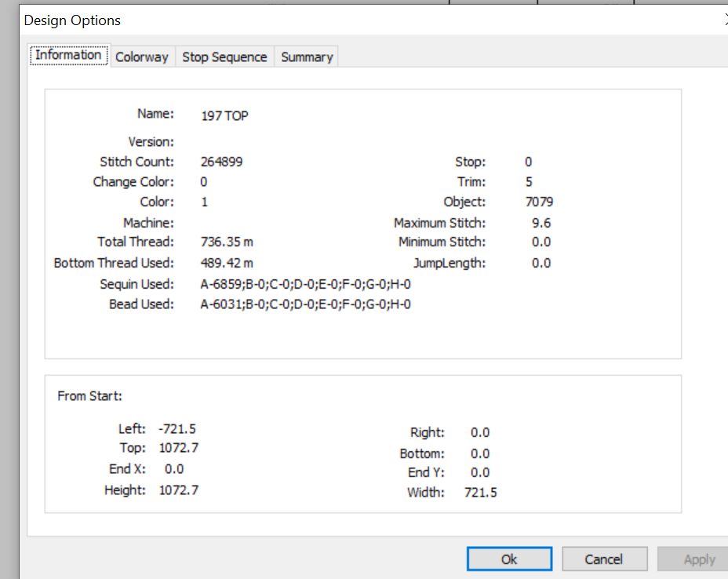
Task: Confirm the dialog with Ok
Action: [509, 559]
